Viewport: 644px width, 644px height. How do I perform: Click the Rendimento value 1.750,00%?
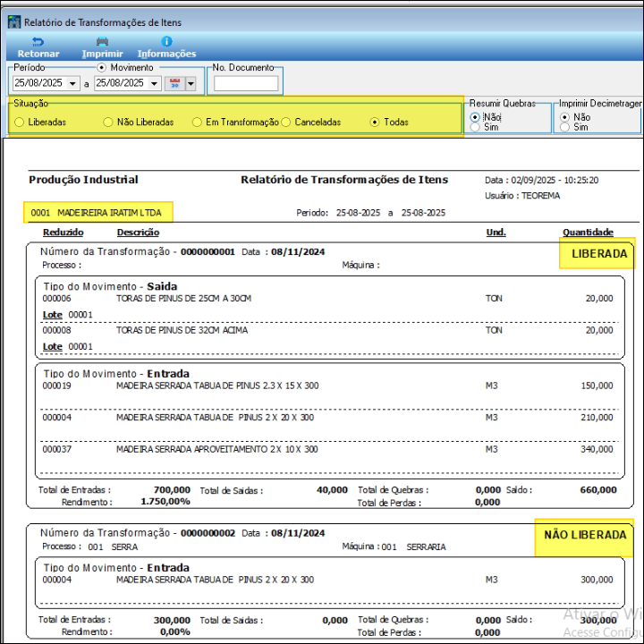[x=165, y=502]
